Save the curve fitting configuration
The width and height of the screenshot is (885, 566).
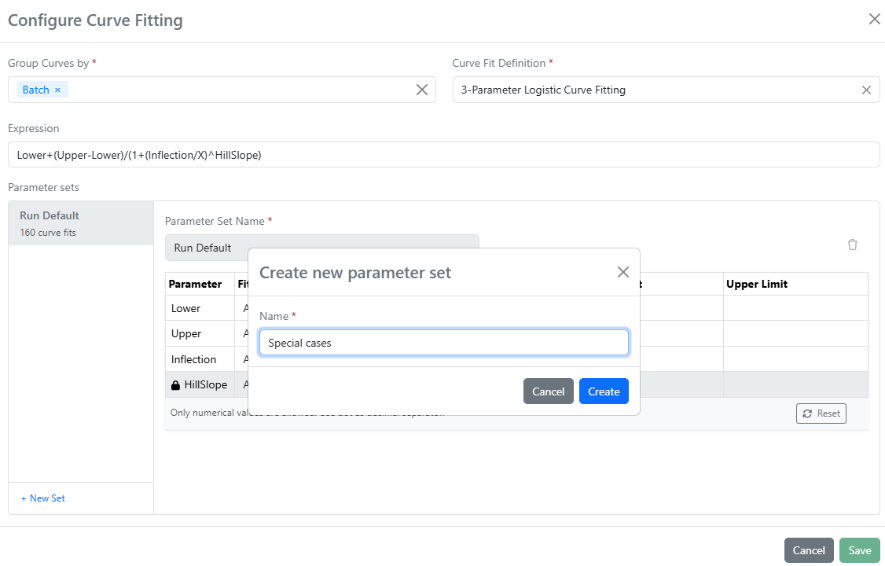click(859, 550)
